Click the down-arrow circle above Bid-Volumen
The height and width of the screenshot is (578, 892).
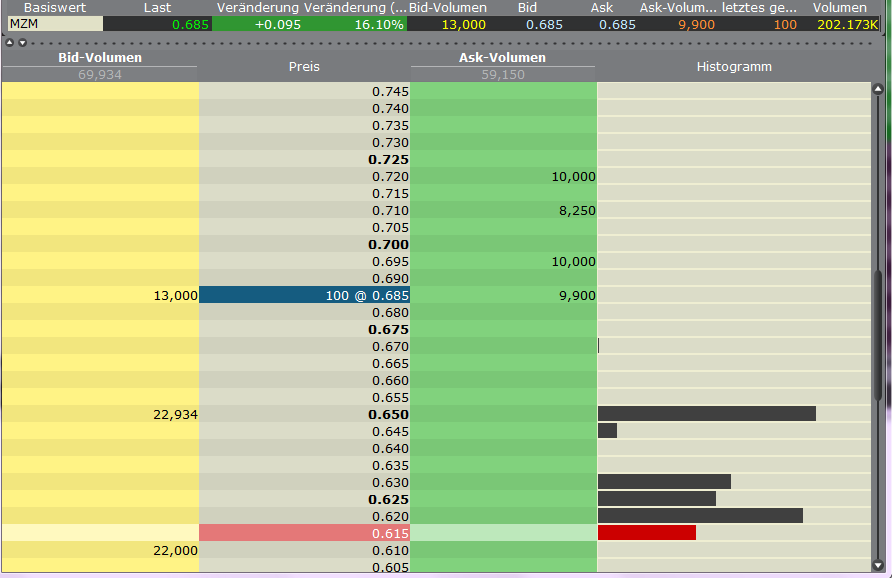[x=22, y=43]
